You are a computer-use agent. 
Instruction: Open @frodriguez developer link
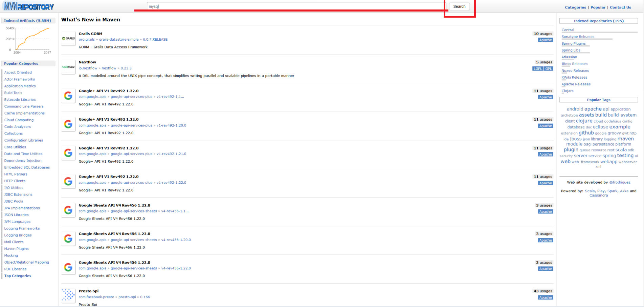point(620,182)
